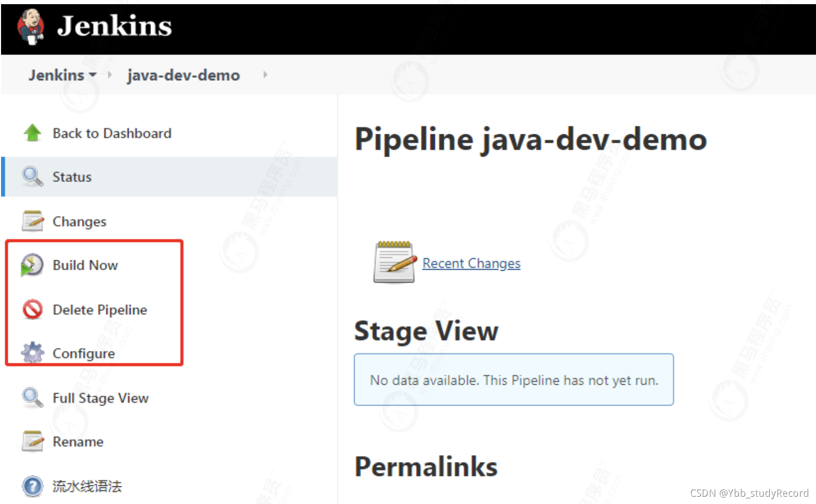Click the Recent Changes notepad icon
This screenshot has width=816, height=504.
pos(395,262)
